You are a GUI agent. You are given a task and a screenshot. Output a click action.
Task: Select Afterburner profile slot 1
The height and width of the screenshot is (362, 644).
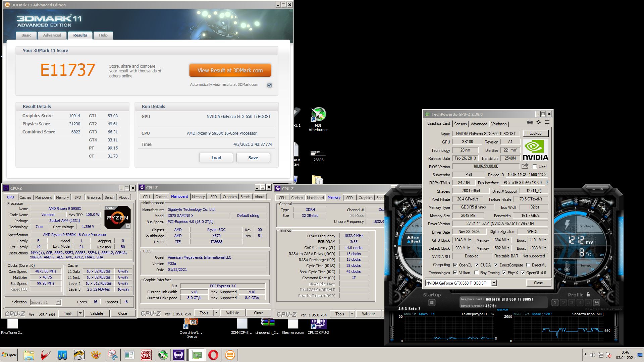[x=555, y=303]
